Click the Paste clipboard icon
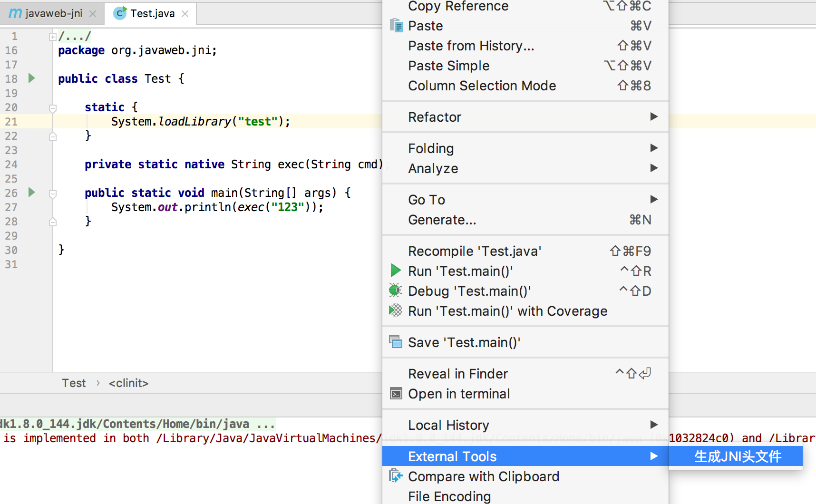The height and width of the screenshot is (504, 816). coord(396,25)
